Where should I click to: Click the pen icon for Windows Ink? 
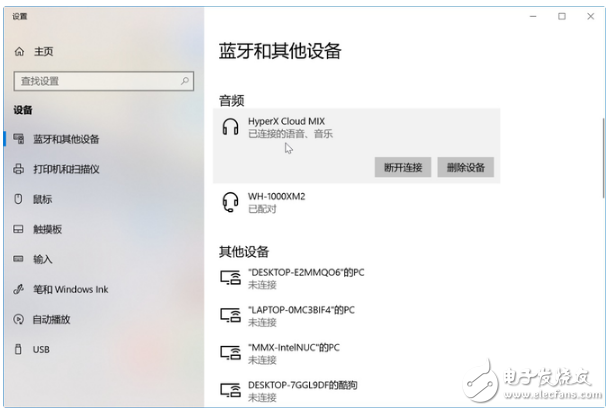(x=18, y=289)
